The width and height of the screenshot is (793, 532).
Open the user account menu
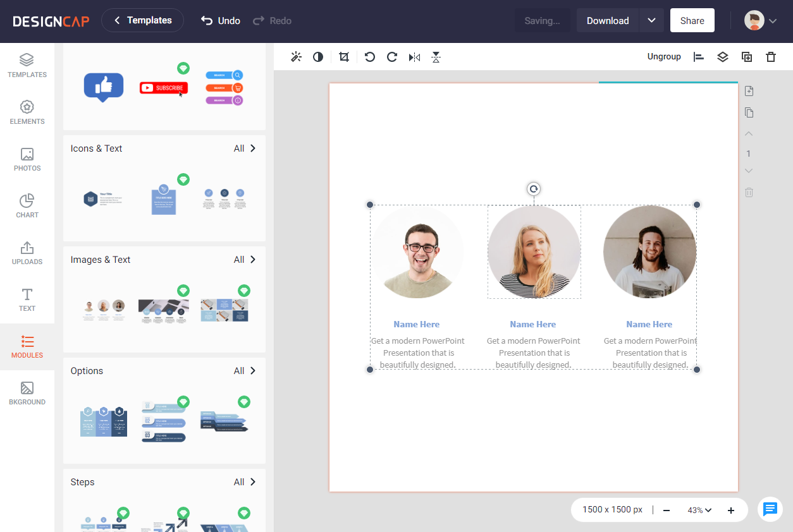coord(760,20)
